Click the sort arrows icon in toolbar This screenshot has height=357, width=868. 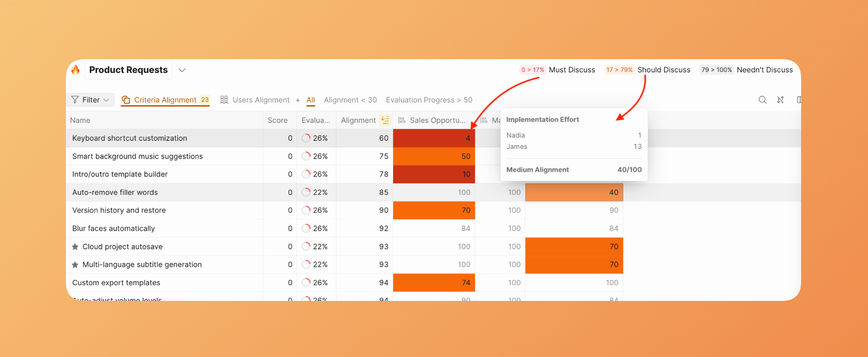tap(780, 100)
